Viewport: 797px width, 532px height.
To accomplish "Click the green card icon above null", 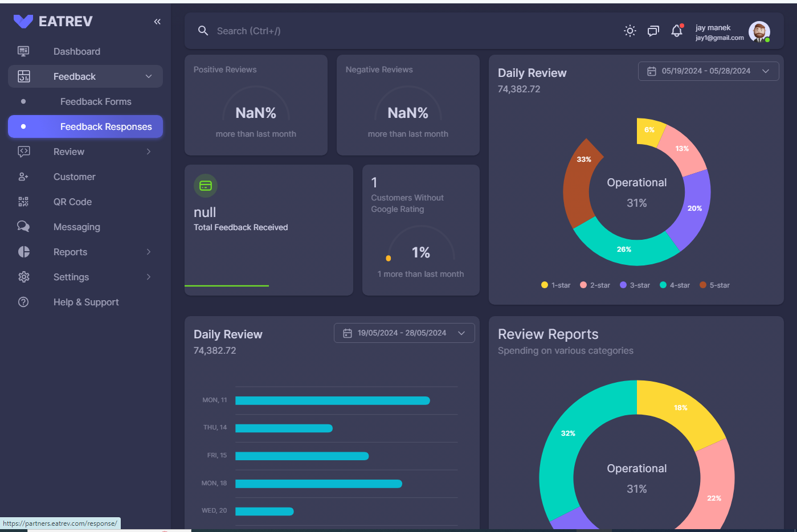I will point(206,186).
